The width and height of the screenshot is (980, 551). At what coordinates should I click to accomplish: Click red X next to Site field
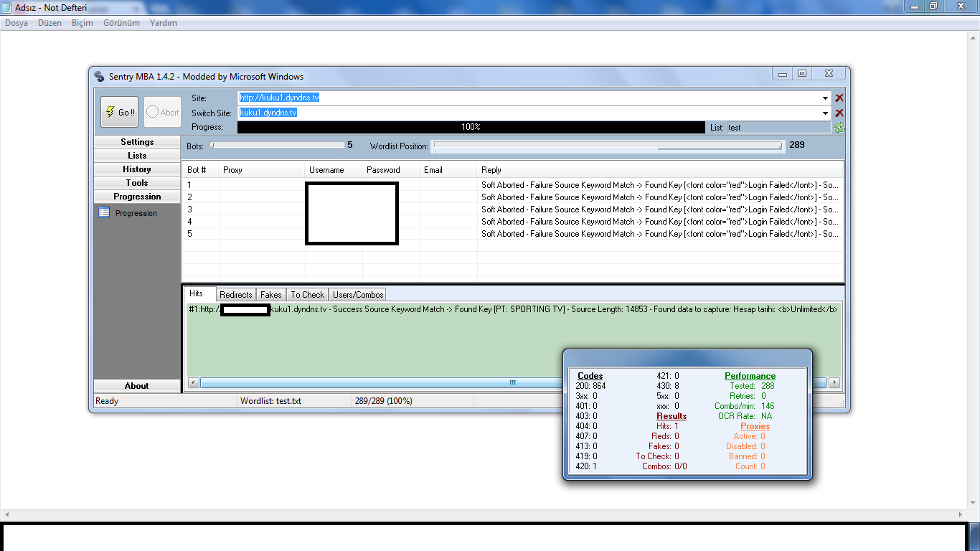coord(839,98)
